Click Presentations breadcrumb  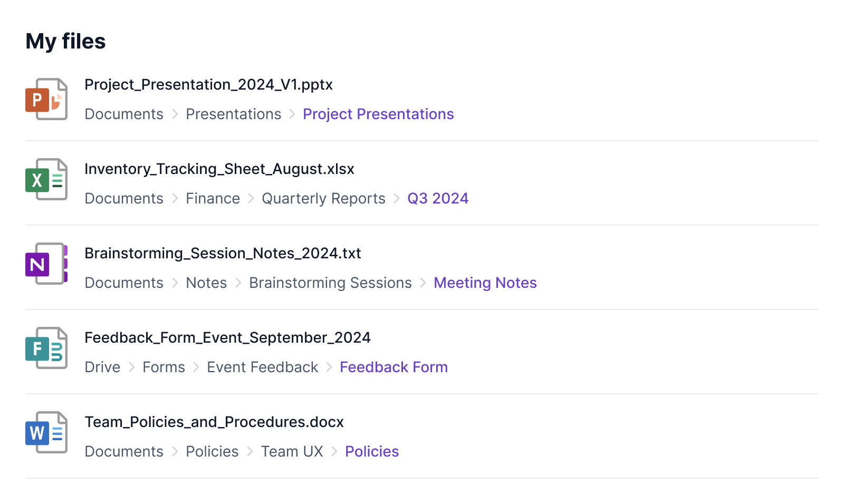click(x=234, y=114)
